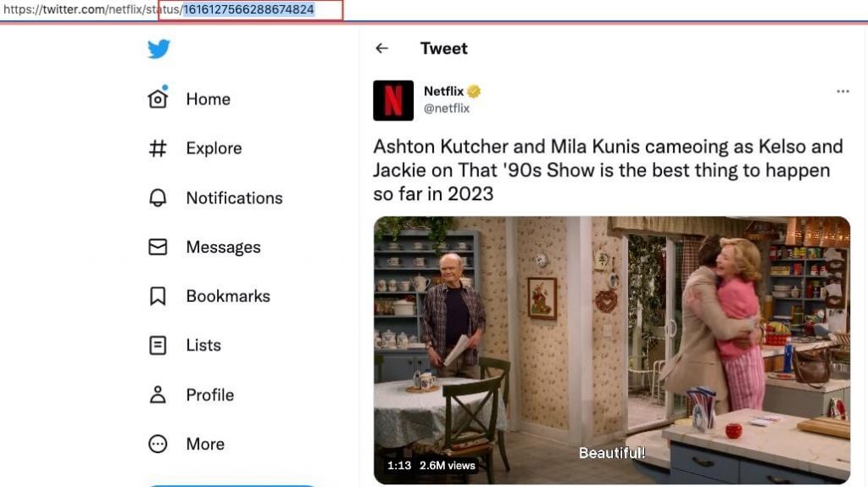Screen dimensions: 868x487
Task: Open Messages from the sidebar
Action: pos(223,247)
